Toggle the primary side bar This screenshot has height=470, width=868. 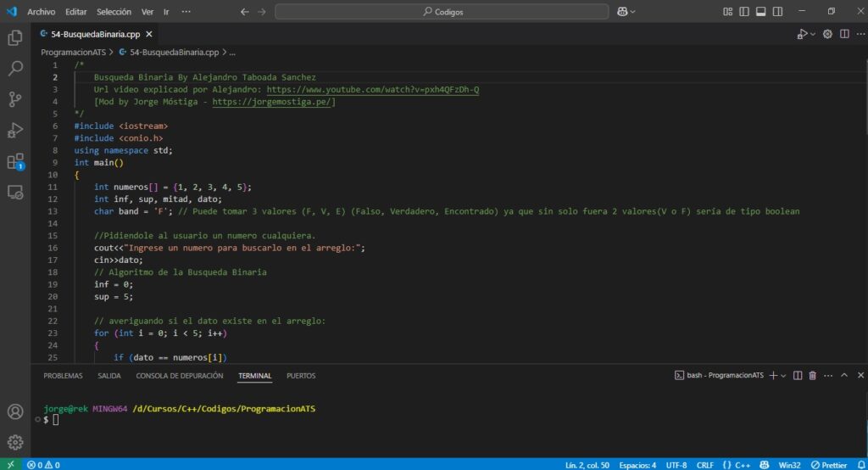point(744,12)
